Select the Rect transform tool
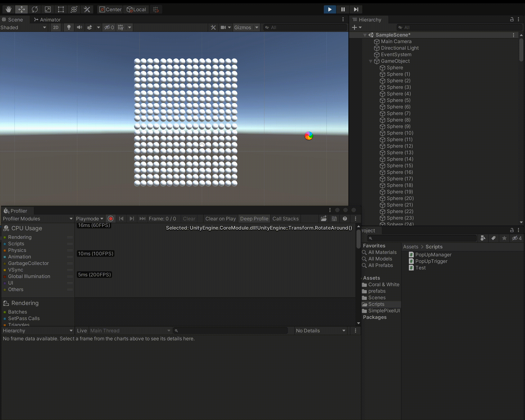This screenshot has width=525, height=420. (61, 9)
